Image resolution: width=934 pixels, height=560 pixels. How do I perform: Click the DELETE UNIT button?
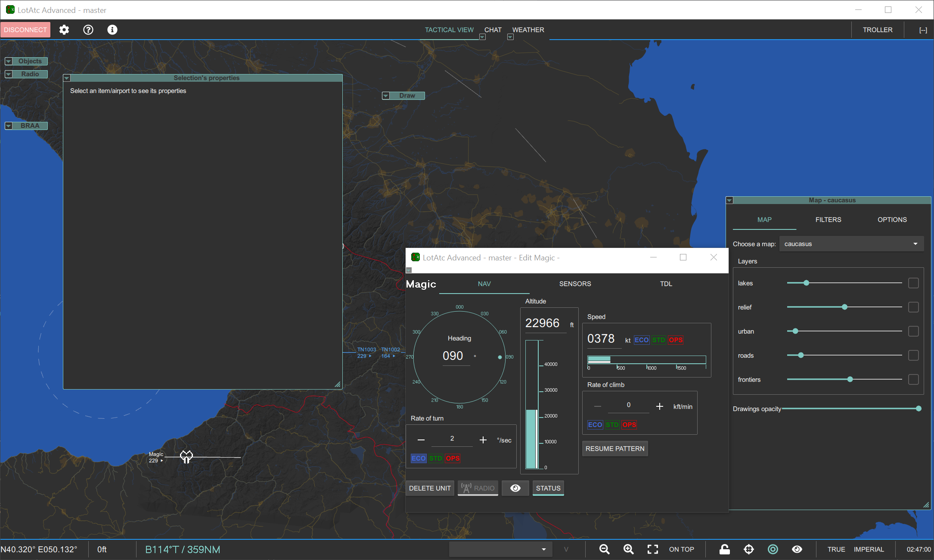coord(430,488)
